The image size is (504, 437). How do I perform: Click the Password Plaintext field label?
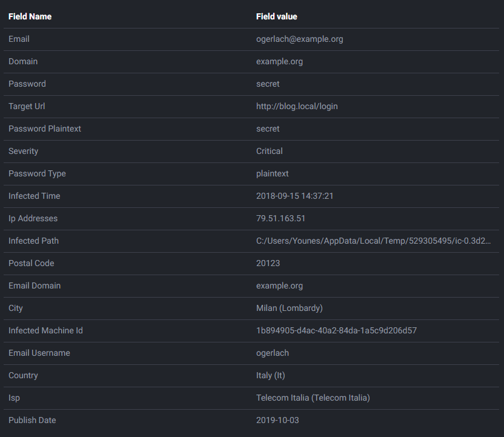(x=45, y=128)
